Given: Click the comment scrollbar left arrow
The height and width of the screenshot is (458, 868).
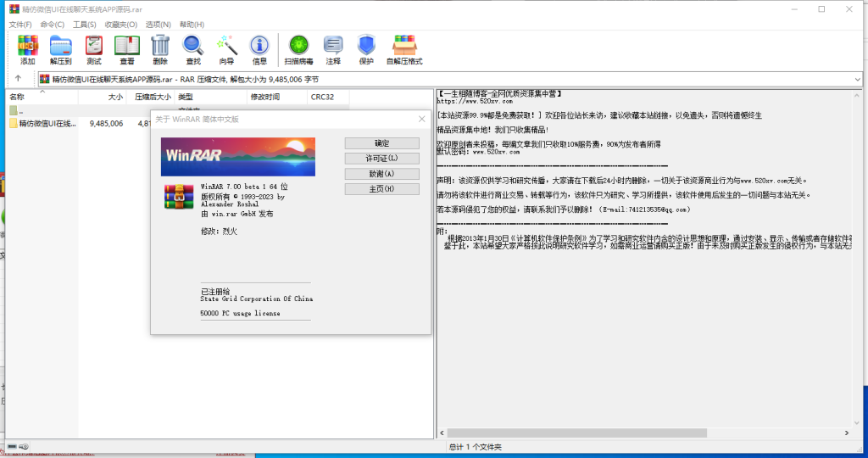Looking at the screenshot, I should [442, 433].
